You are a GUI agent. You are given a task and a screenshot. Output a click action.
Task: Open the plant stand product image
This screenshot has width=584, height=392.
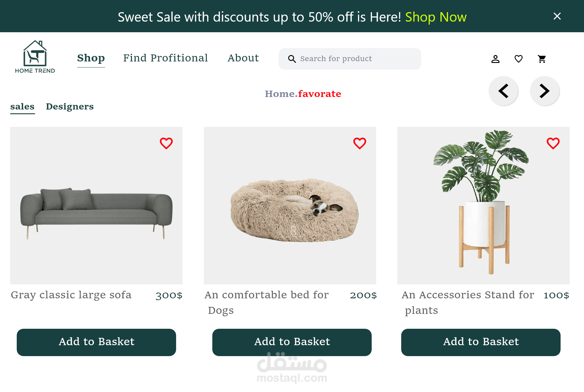pos(483,205)
